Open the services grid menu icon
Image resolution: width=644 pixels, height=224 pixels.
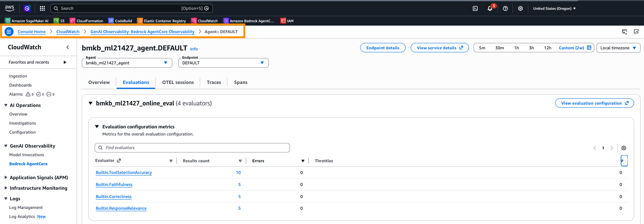click(42, 8)
